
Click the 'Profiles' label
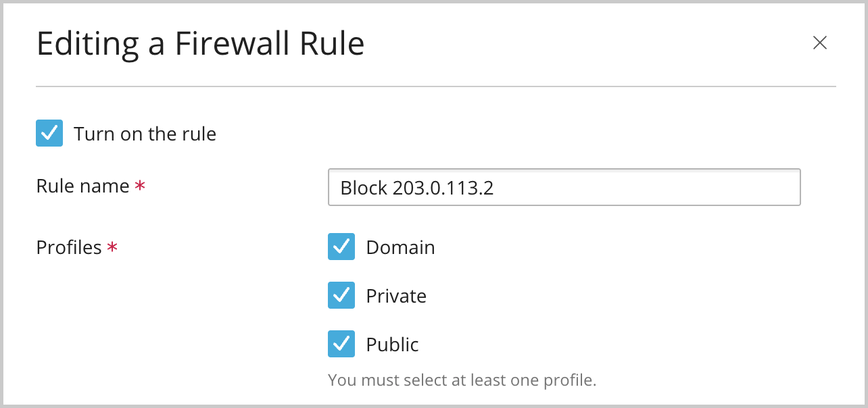[68, 247]
